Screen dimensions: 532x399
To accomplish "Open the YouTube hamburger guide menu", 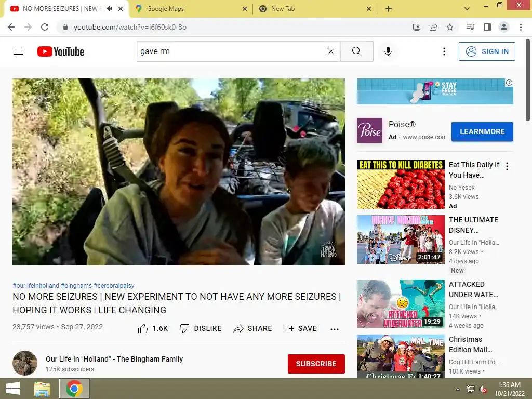I will 19,51.
